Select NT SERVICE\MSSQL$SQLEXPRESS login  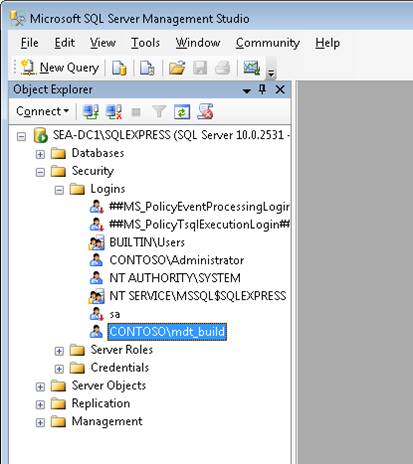pyautogui.click(x=198, y=296)
